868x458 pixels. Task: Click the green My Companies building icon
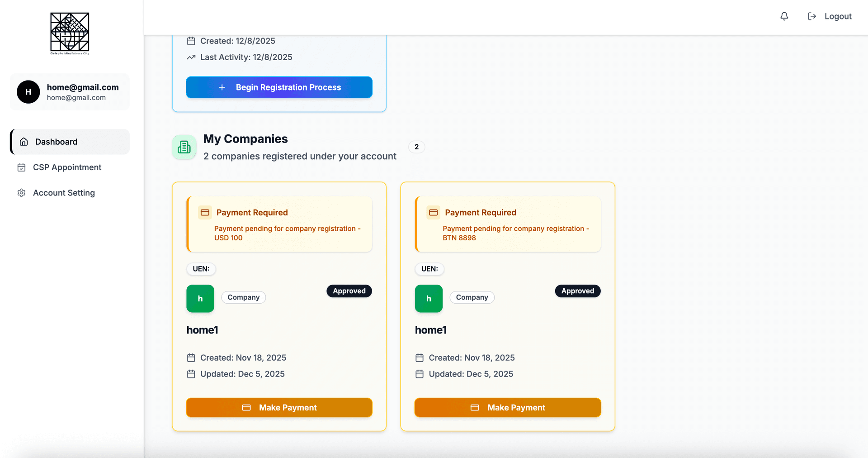[x=184, y=147]
